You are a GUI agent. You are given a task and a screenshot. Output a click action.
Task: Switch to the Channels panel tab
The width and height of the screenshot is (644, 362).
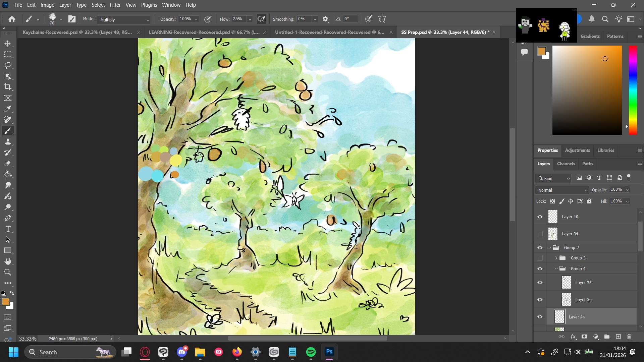coord(566,164)
